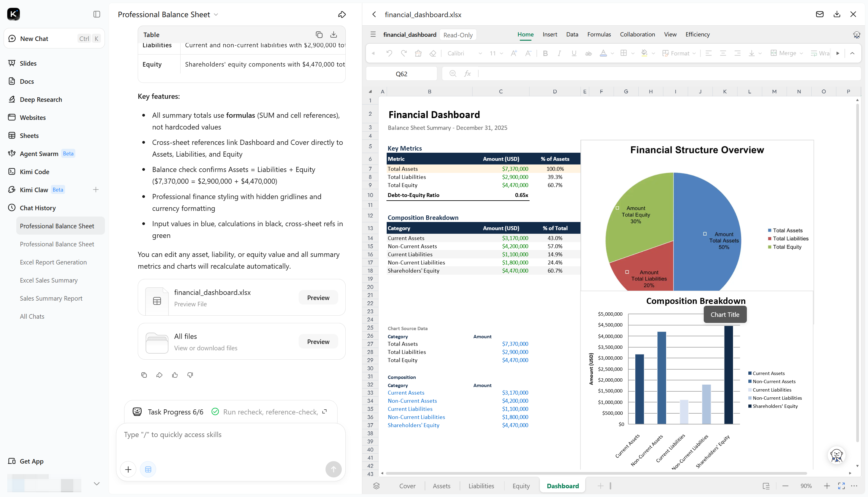Click the thumbs up feedback icon
The width and height of the screenshot is (868, 497).
point(175,375)
